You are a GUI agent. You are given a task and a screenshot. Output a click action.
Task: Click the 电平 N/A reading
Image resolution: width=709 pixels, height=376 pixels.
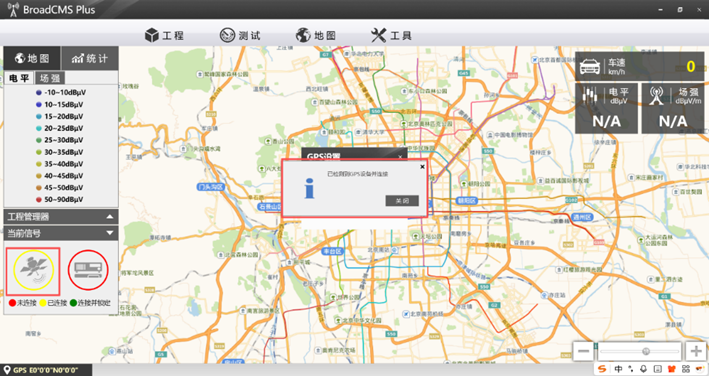[606, 121]
